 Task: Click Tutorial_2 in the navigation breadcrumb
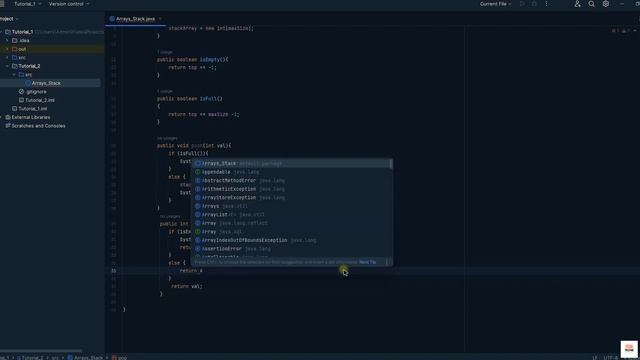coord(29,358)
